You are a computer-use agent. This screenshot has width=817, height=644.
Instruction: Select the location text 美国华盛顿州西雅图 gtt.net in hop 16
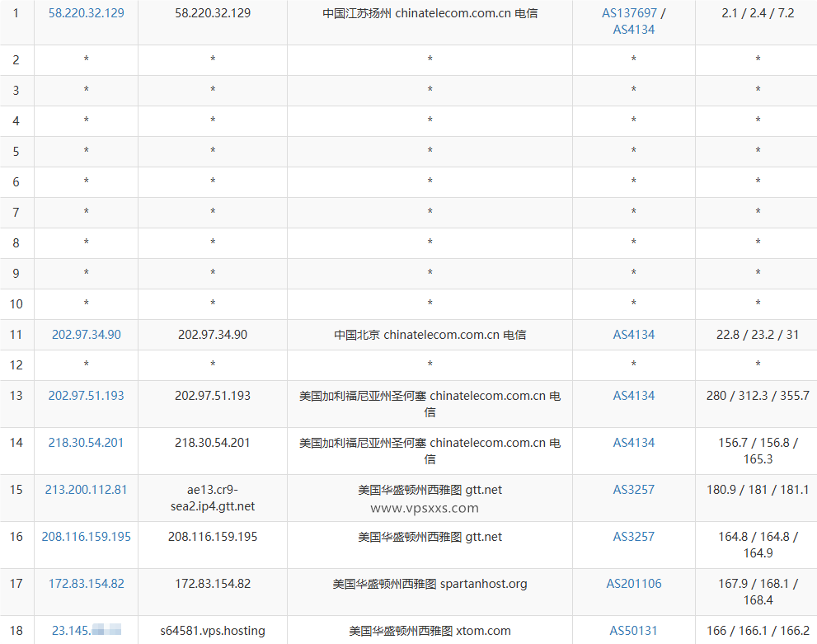click(430, 536)
